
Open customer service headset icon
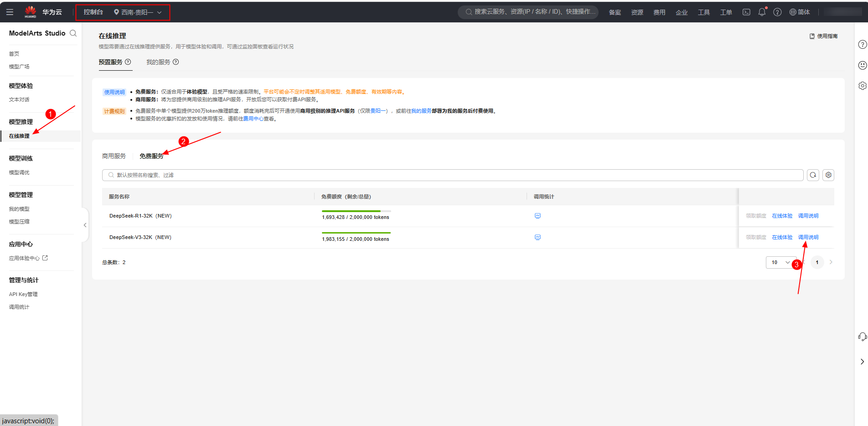(x=862, y=337)
